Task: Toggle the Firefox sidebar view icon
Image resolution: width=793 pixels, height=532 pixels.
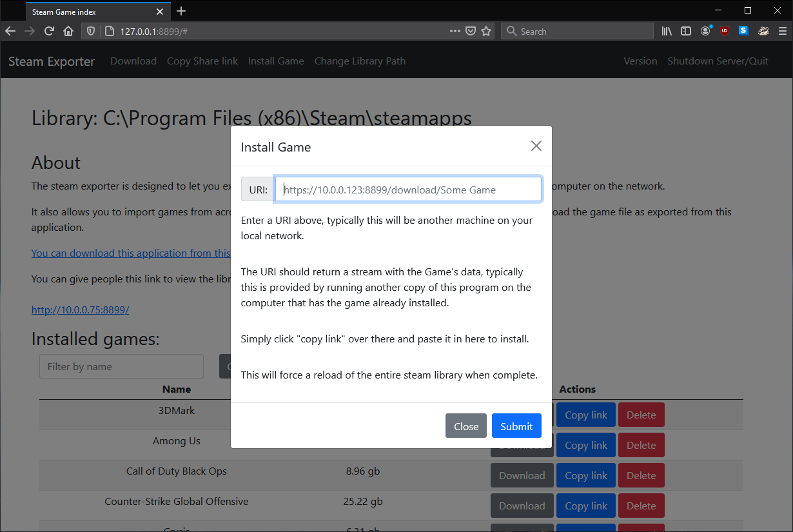Action: 686,31
